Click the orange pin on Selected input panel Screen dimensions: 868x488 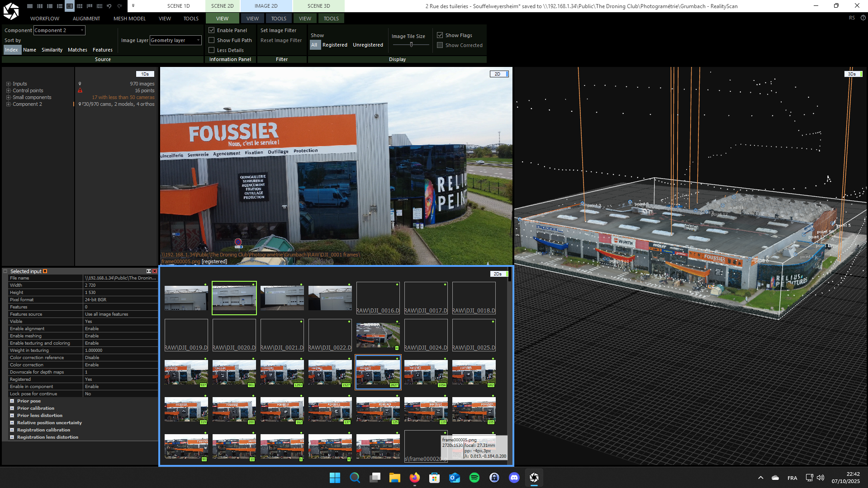tap(45, 271)
